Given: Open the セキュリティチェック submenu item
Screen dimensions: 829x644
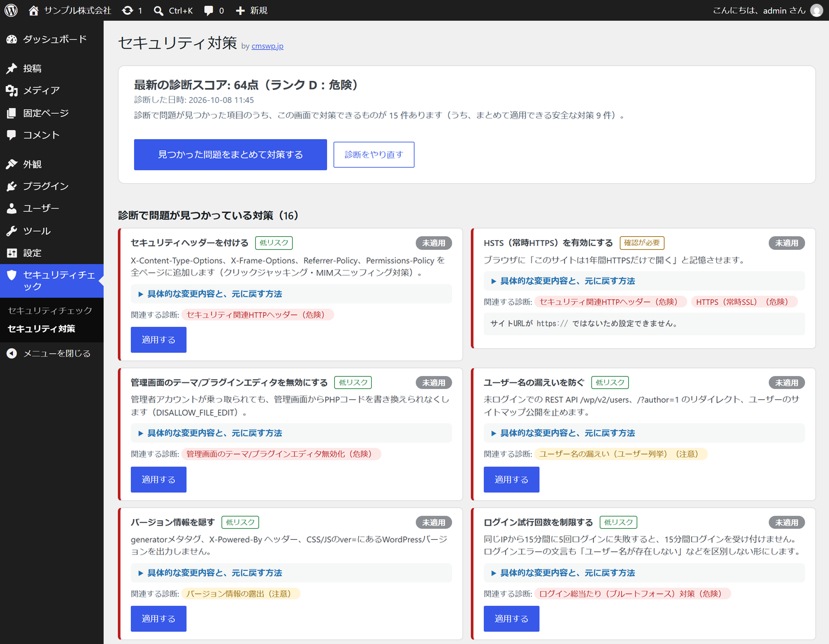Looking at the screenshot, I should point(50,311).
